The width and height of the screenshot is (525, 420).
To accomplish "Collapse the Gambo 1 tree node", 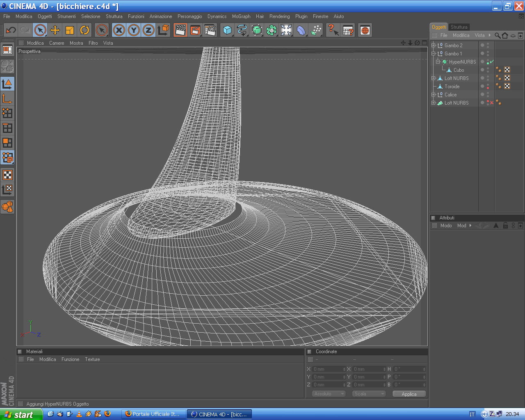I will [x=433, y=53].
